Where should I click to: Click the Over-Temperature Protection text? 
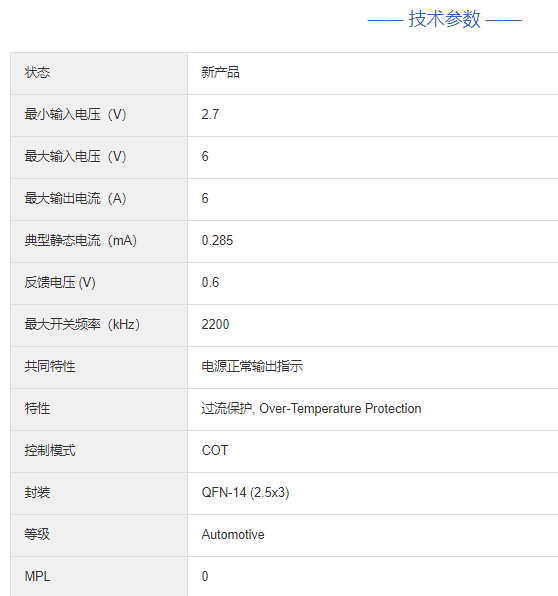click(340, 409)
